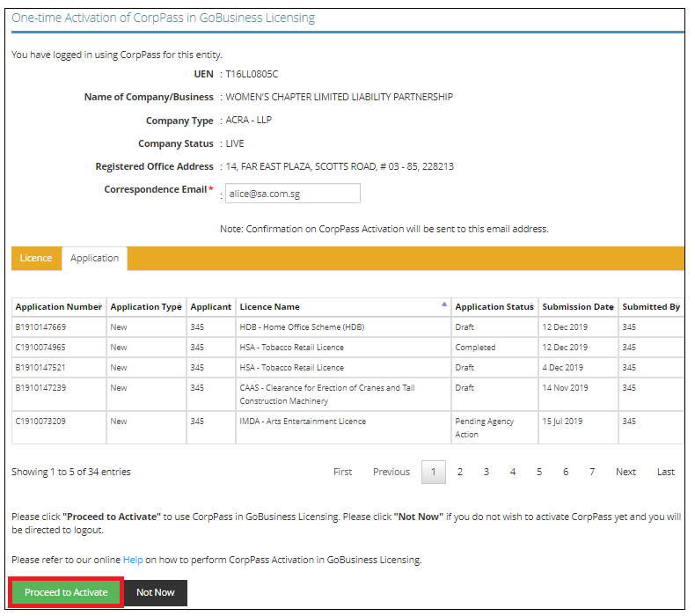Open the online Help link
This screenshot has height=616, width=695.
[133, 560]
